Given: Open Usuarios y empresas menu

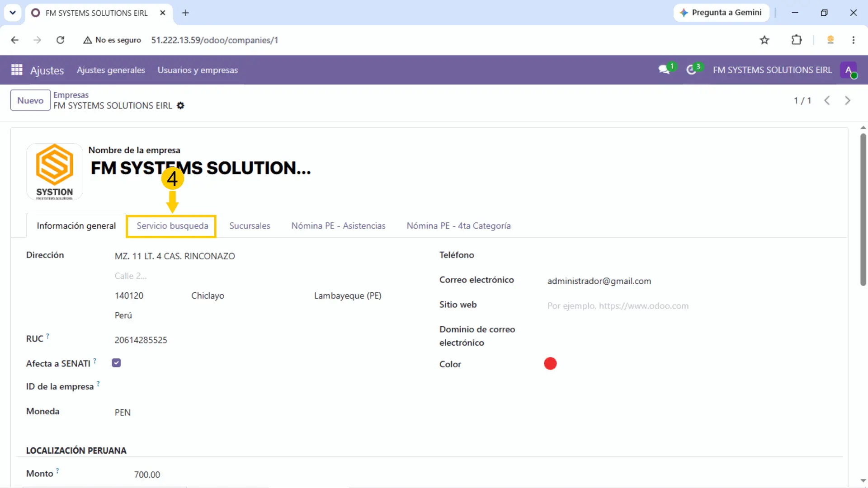Looking at the screenshot, I should [x=198, y=70].
